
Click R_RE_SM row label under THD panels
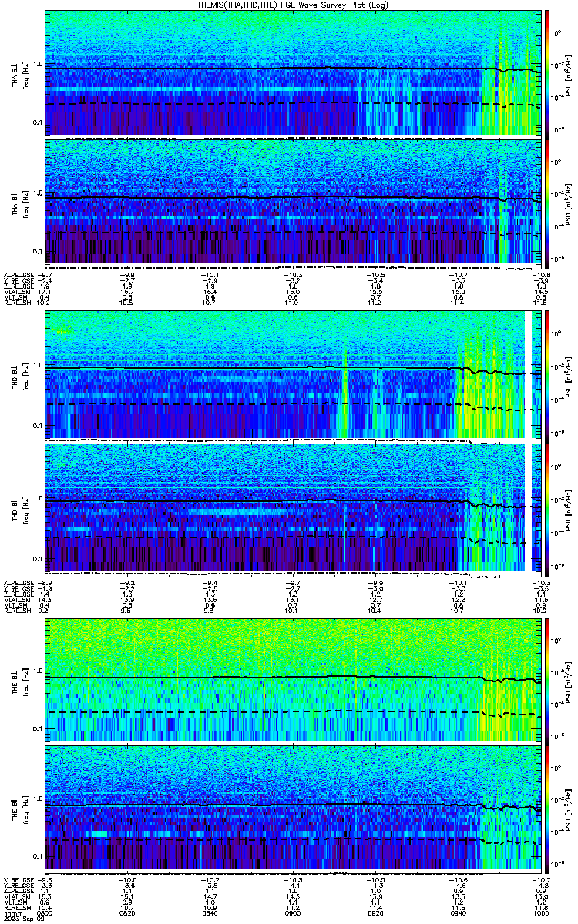point(16,612)
